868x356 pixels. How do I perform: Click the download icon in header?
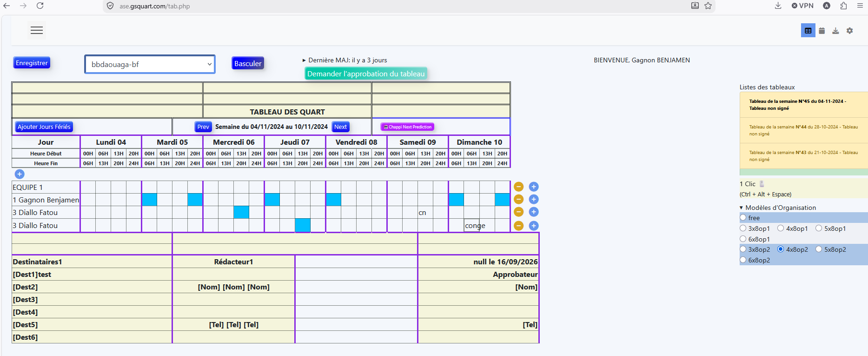tap(835, 31)
